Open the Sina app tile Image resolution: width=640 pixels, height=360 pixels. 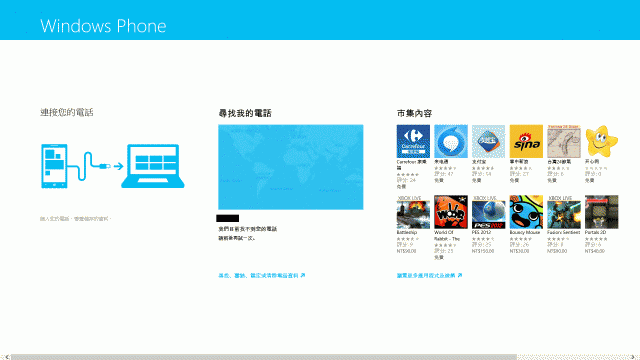(x=526, y=141)
